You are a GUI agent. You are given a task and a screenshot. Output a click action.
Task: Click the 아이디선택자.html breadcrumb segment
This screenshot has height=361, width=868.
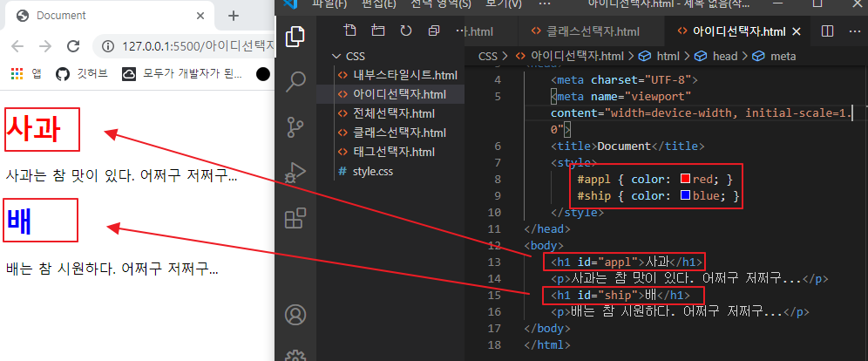(x=570, y=56)
